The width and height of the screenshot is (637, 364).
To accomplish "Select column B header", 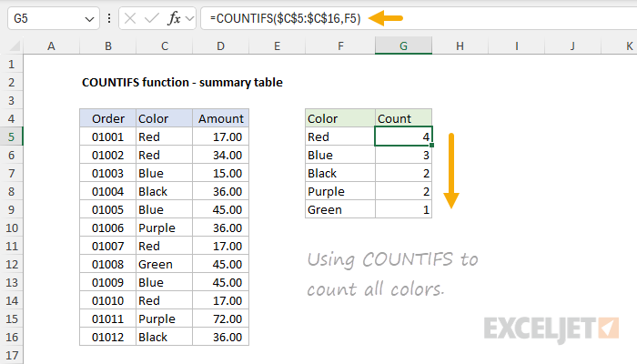I will pyautogui.click(x=107, y=45).
